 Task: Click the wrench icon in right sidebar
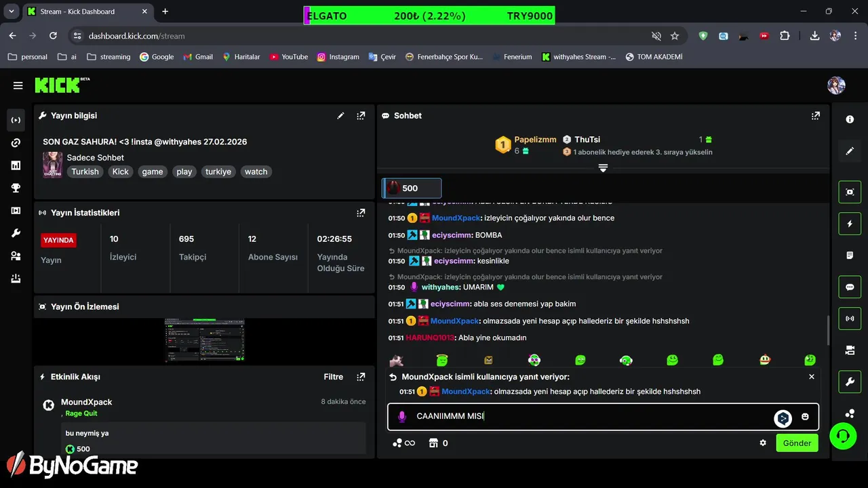coord(850,382)
